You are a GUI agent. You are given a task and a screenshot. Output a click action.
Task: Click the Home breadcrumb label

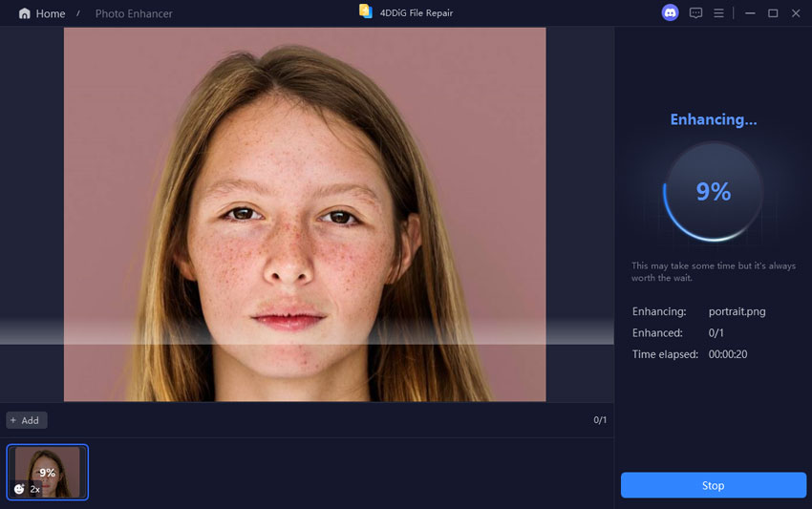pyautogui.click(x=51, y=13)
